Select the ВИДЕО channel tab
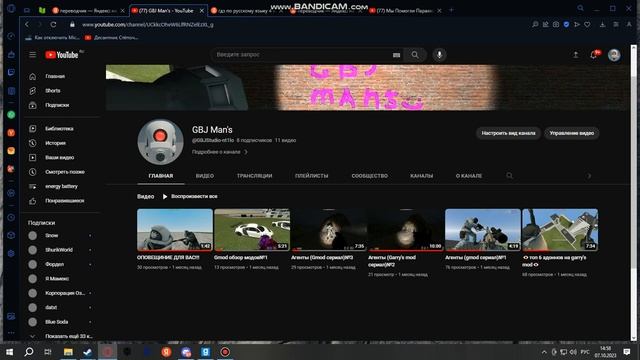 [205, 176]
